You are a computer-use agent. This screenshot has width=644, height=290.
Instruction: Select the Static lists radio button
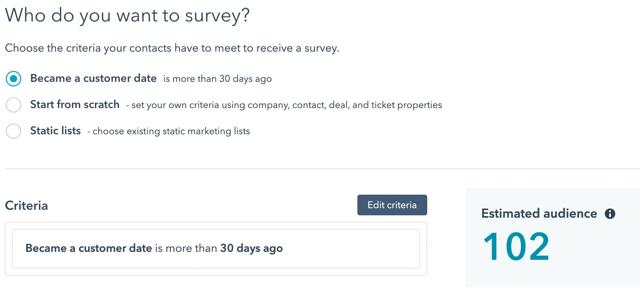pyautogui.click(x=13, y=131)
